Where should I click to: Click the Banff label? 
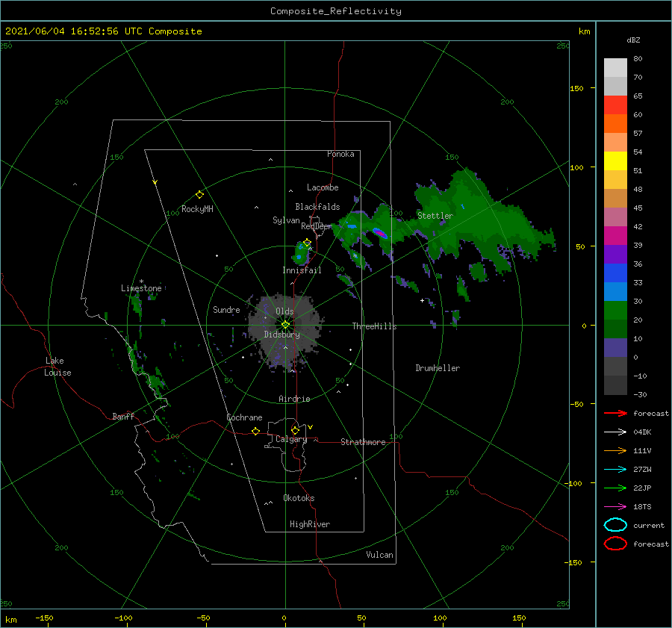point(123,416)
